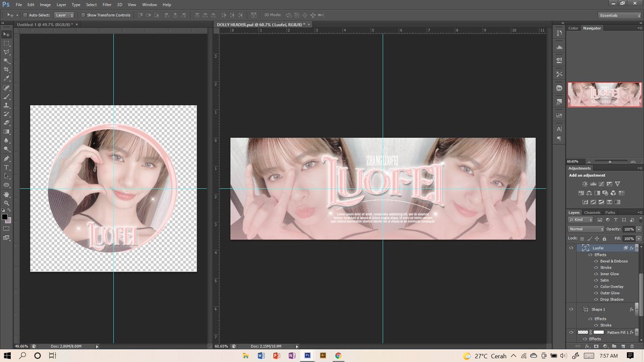Toggle Drop Shadow effect visibility
644x362 pixels.
(596, 299)
